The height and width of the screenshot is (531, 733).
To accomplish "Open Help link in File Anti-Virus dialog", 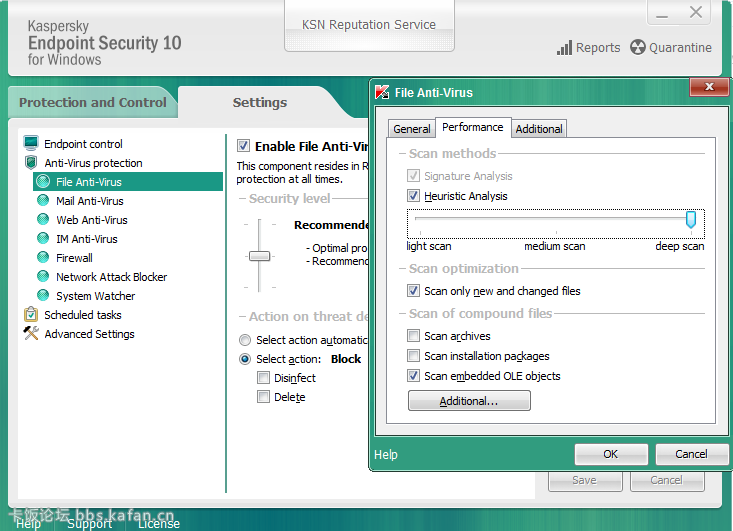I will (386, 454).
